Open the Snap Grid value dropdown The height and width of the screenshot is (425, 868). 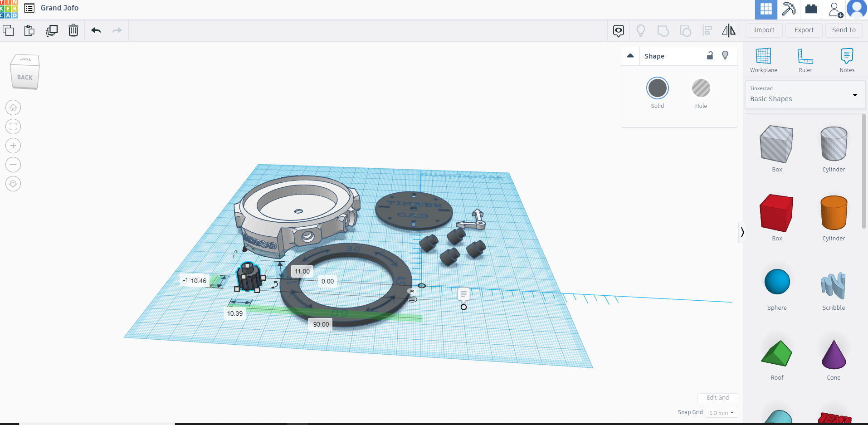pos(722,413)
